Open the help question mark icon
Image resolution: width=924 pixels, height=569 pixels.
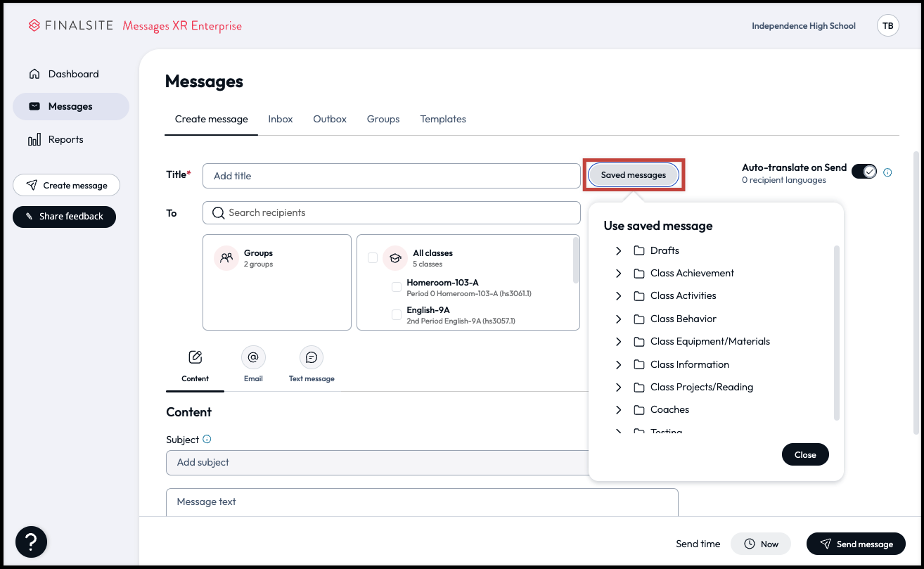pos(31,542)
